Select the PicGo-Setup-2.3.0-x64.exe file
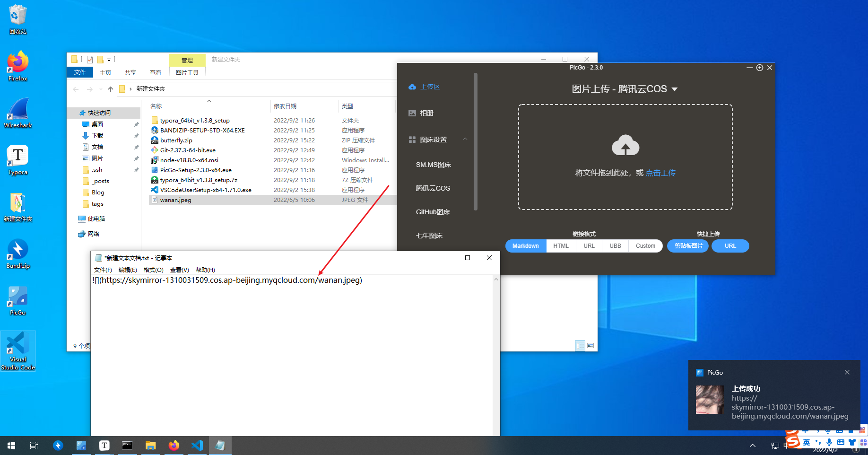Viewport: 868px width, 455px height. coord(196,170)
